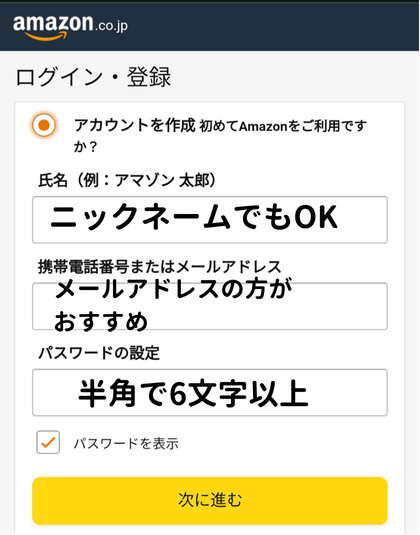Click the メールアドレスの方がおすすめ annotation text

point(173,305)
